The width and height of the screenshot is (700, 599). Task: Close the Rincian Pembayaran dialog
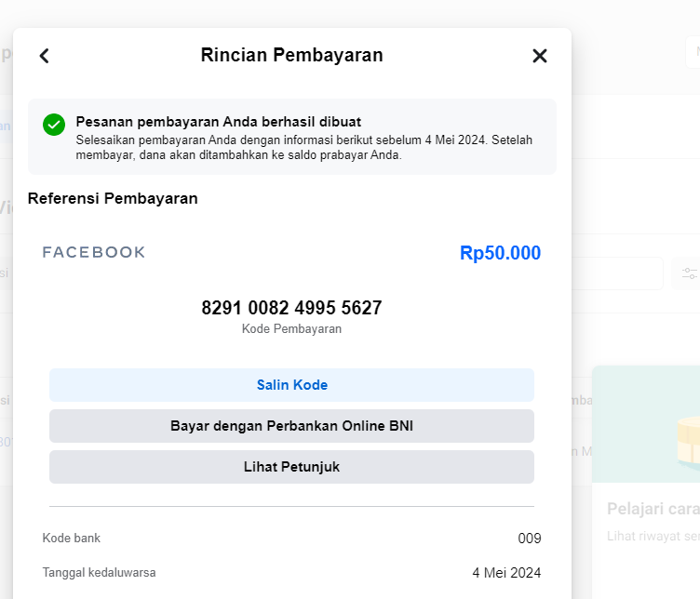point(540,56)
